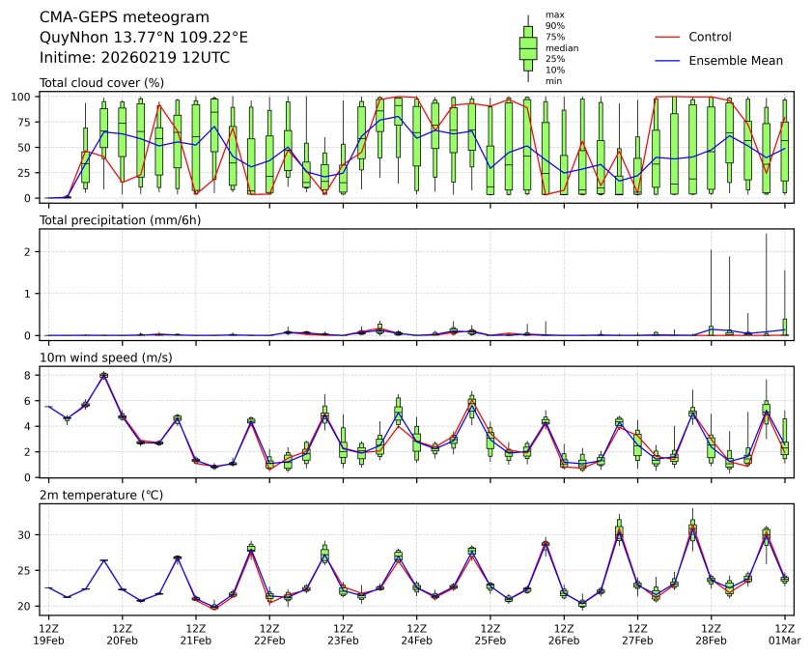Click the QuyNhon coordinates text

143,38
